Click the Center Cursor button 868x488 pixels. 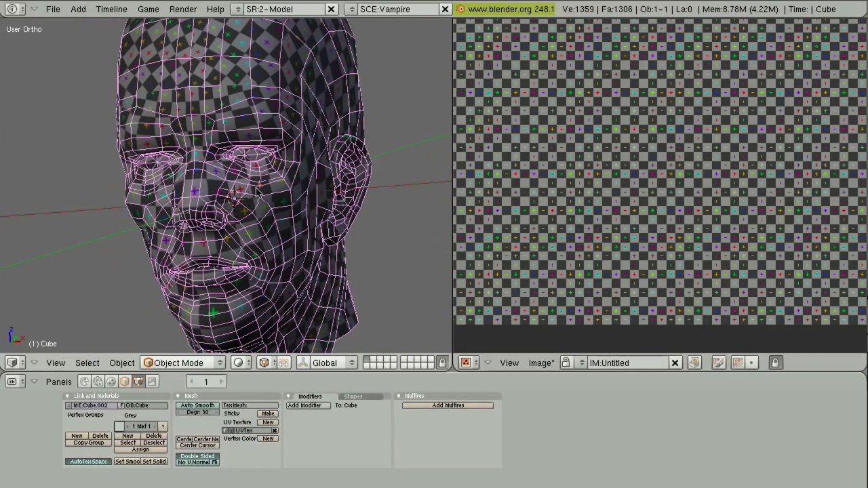coord(197,445)
